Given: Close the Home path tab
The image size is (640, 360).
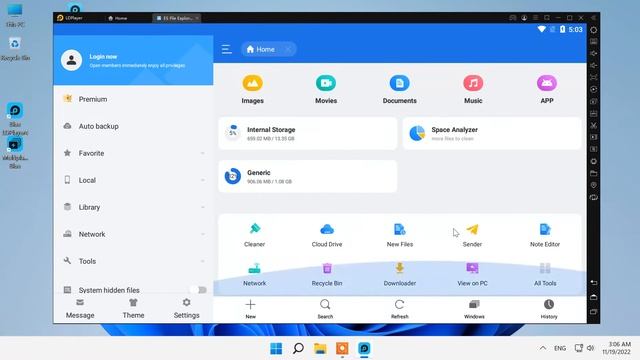Looking at the screenshot, I should 288,49.
